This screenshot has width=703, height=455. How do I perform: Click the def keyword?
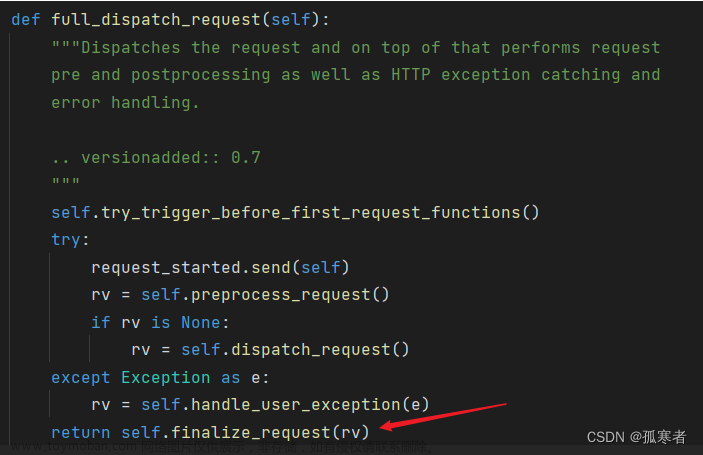click(26, 20)
